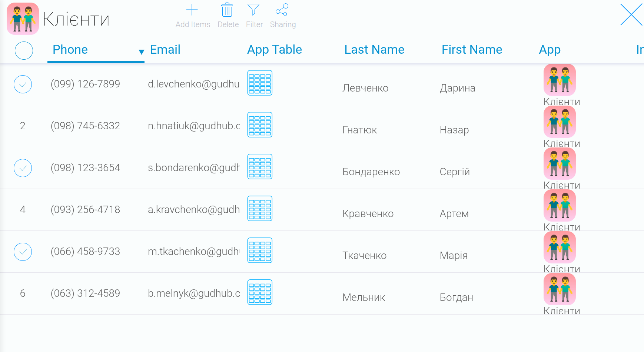Sort by the First Name column header
644x352 pixels.
(472, 50)
